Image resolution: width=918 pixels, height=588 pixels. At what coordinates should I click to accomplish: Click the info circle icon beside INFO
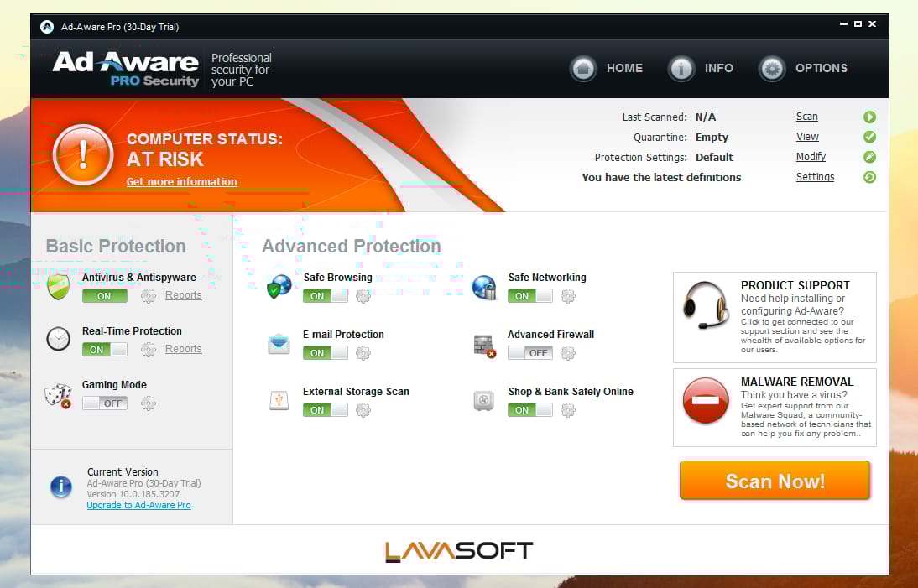[681, 69]
